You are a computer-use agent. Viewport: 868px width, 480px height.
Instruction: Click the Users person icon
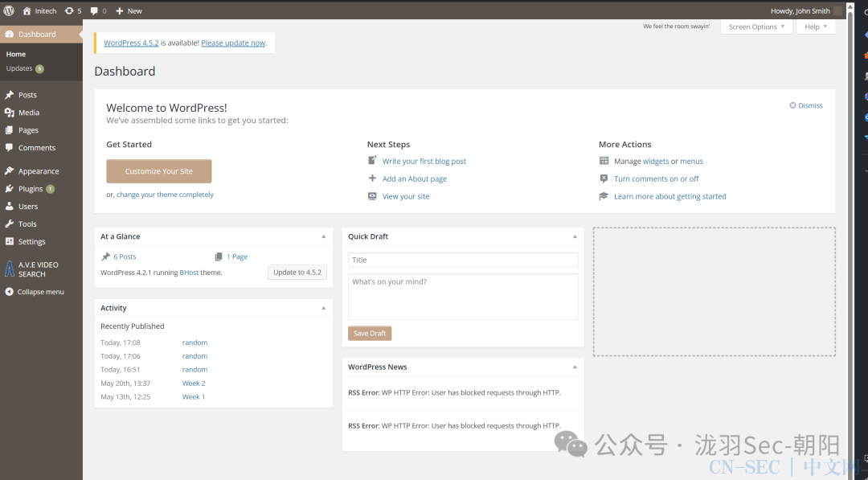10,206
